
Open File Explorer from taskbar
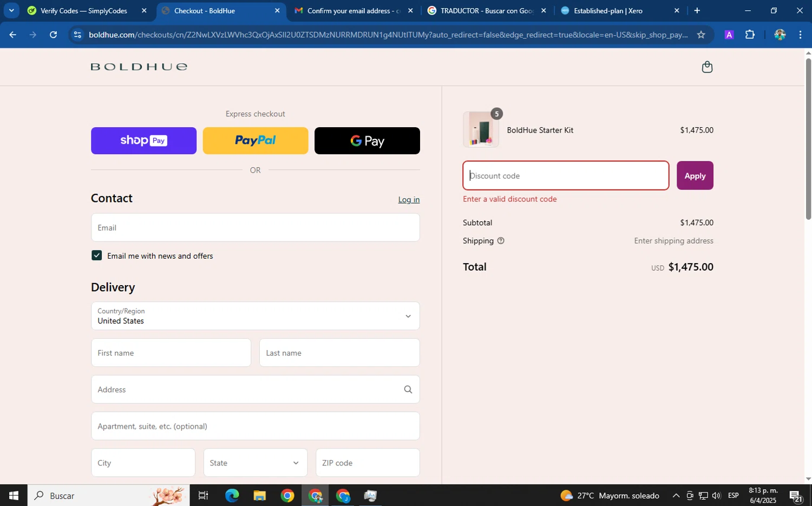coord(260,495)
